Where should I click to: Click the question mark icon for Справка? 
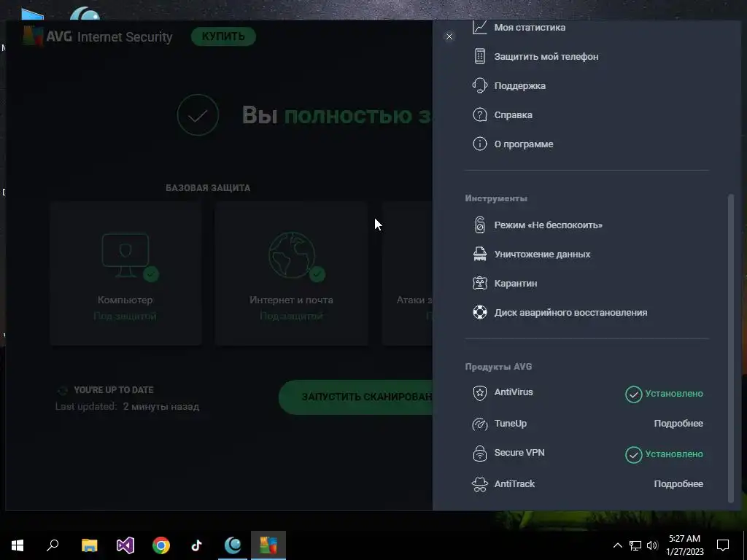click(480, 114)
